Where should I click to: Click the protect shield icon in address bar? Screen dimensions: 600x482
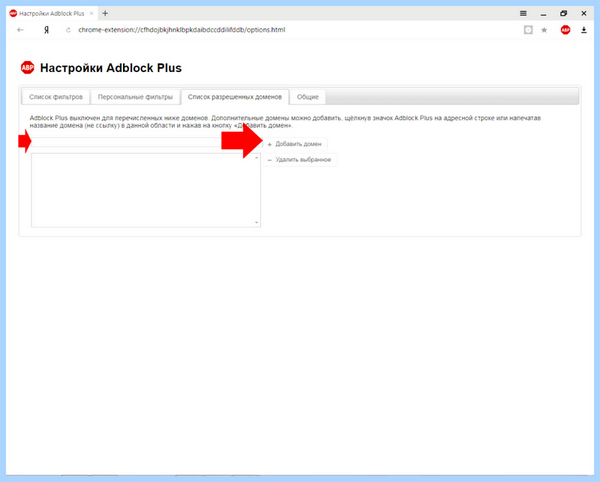click(528, 30)
